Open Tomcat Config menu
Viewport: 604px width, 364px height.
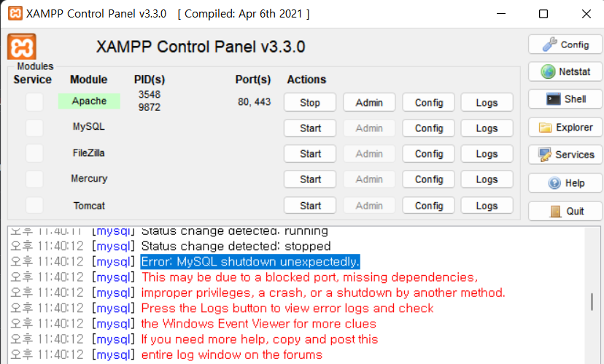(x=429, y=206)
